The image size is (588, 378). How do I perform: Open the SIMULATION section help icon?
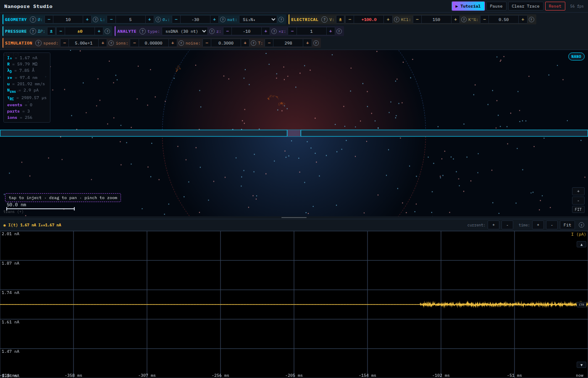(38, 43)
